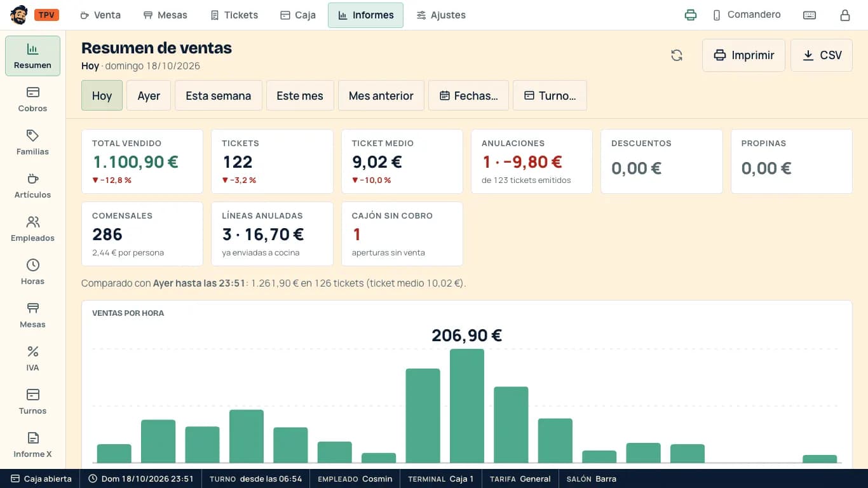868x488 pixels.
Task: Open the Turno... shift selector
Action: (x=550, y=95)
